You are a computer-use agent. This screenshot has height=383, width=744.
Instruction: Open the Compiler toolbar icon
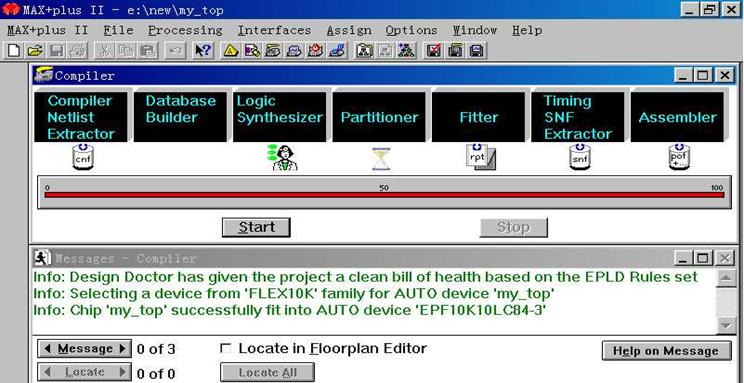pos(273,50)
